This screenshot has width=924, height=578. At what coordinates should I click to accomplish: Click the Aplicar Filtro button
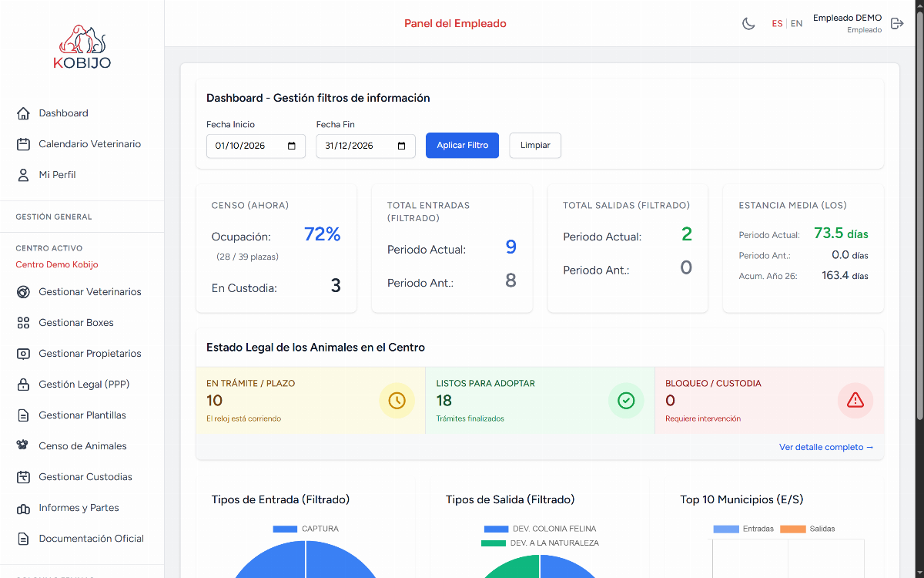click(462, 146)
